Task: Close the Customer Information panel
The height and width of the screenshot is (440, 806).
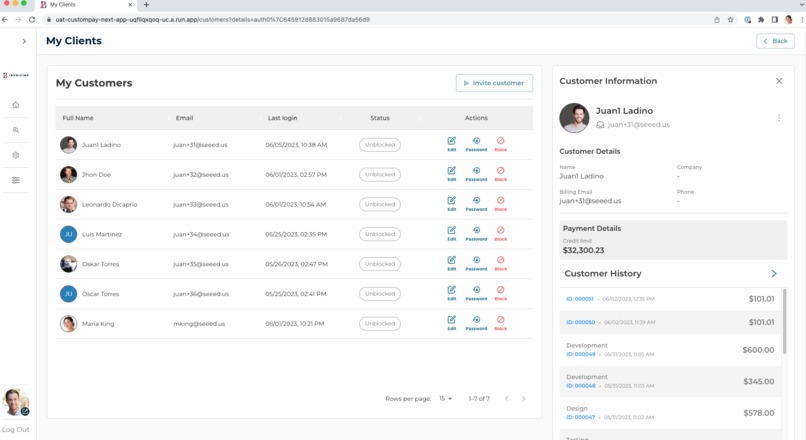Action: click(x=779, y=81)
